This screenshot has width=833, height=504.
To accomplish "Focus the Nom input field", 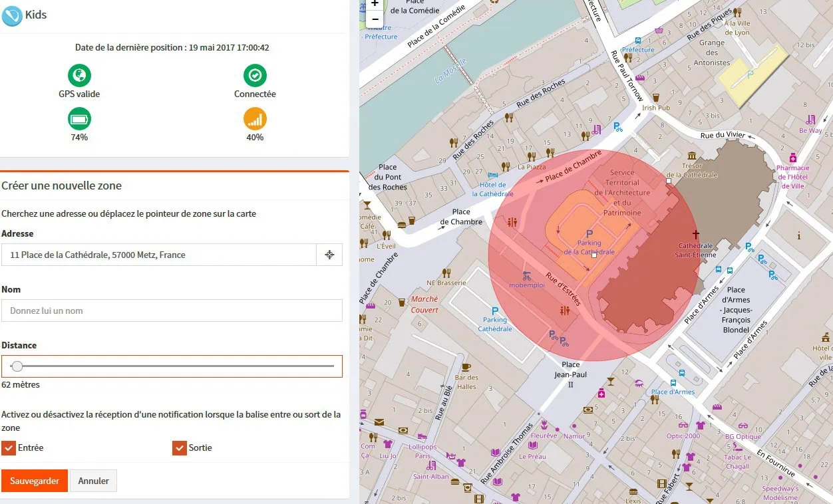I will [172, 311].
